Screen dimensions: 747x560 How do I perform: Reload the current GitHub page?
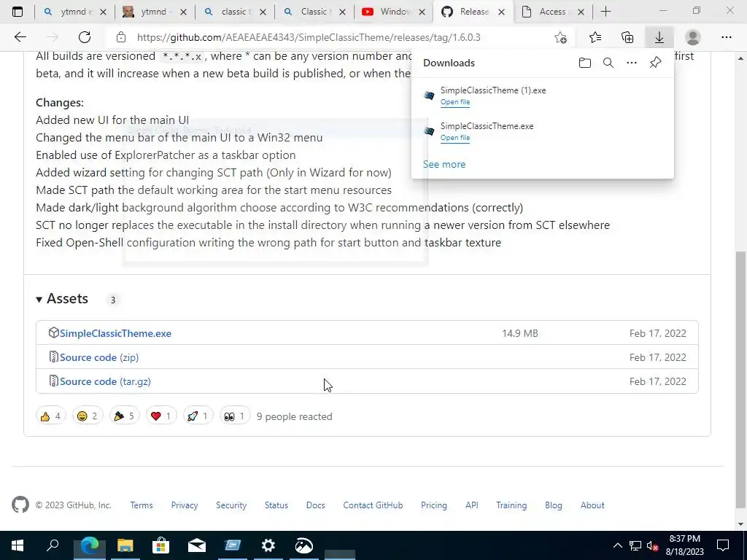pyautogui.click(x=85, y=37)
